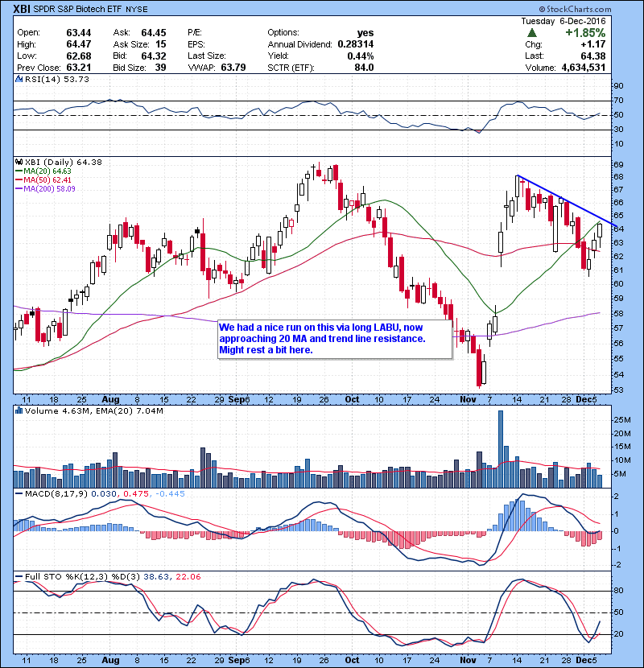
Task: Click the XBI ticker symbol title
Action: click(22, 9)
